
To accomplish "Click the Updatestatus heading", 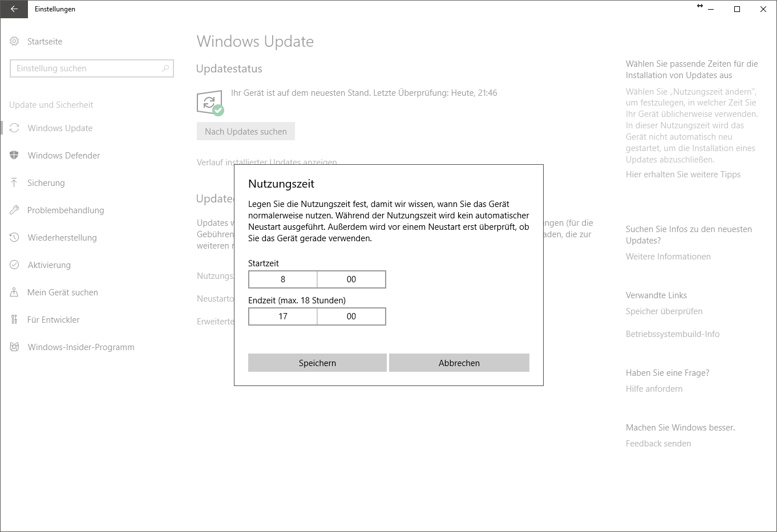I will (229, 68).
